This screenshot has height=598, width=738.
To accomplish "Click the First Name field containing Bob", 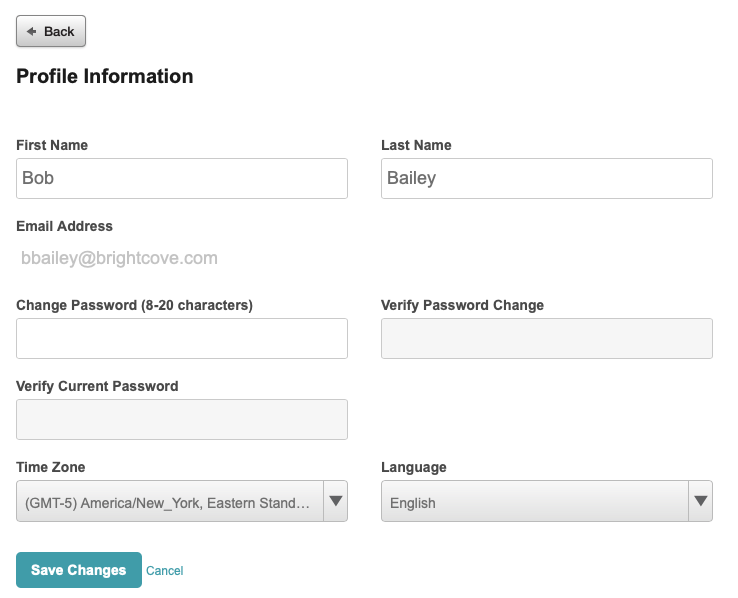I will (182, 178).
